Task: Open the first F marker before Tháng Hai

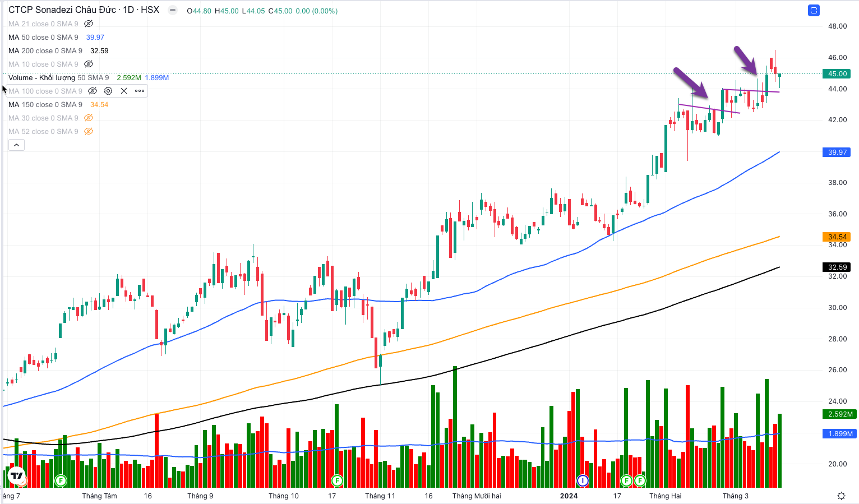Action: coord(627,480)
